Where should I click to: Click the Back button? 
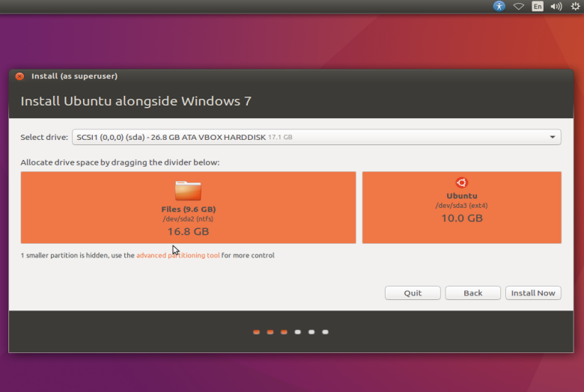473,293
